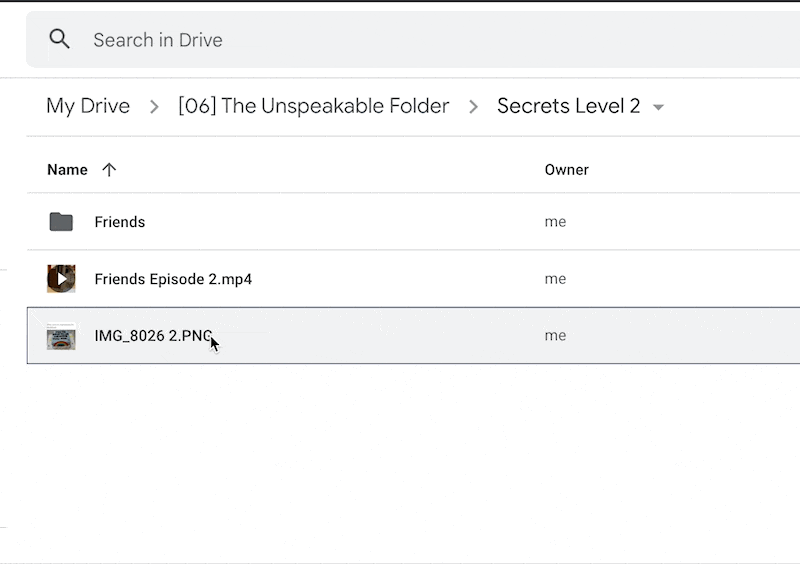Click the IMG_8026 2.PNG image thumbnail
The height and width of the screenshot is (564, 800).
(61, 336)
